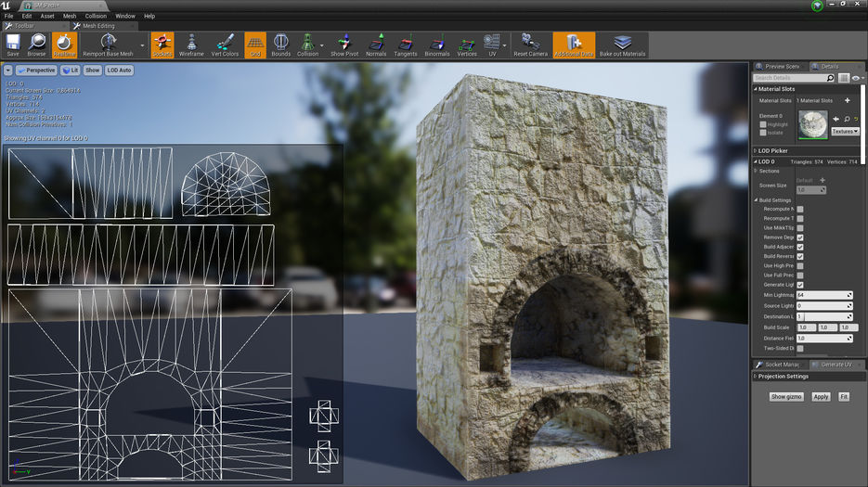Image resolution: width=868 pixels, height=487 pixels.
Task: Open the Help menu
Action: 149,16
